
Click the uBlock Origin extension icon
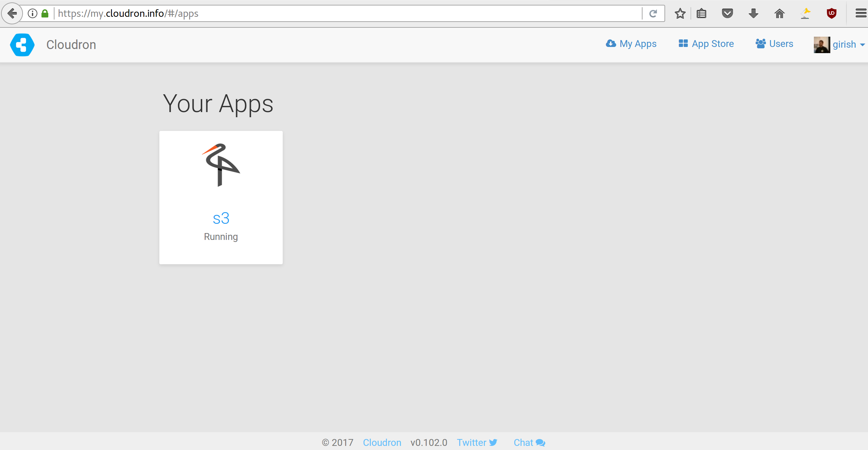click(x=832, y=13)
